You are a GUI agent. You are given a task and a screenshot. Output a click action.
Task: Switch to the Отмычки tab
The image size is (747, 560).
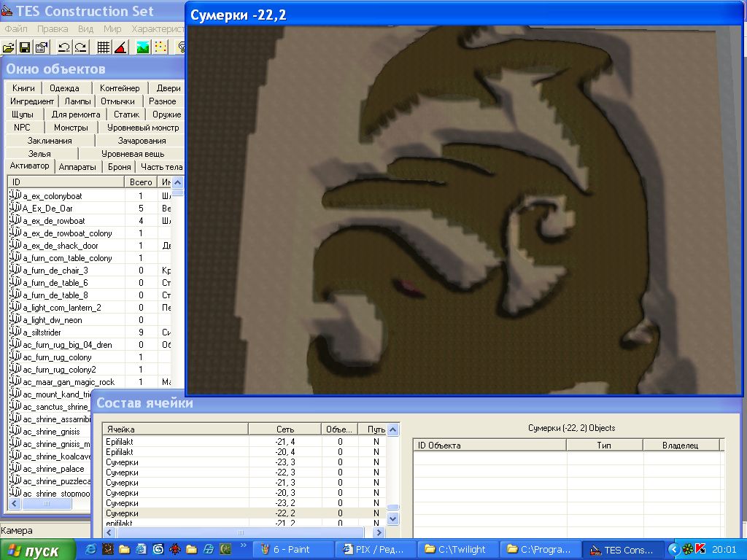(x=117, y=101)
